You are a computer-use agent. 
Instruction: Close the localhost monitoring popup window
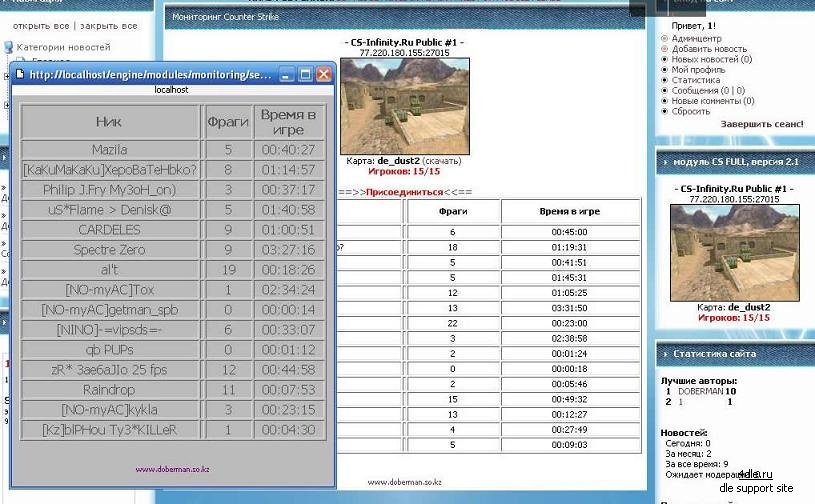click(324, 75)
